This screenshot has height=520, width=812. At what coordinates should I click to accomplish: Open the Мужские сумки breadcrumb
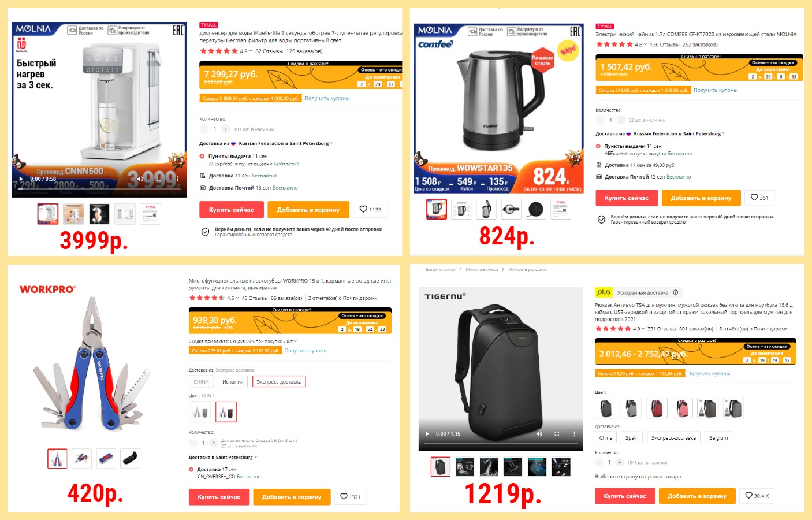pos(482,269)
